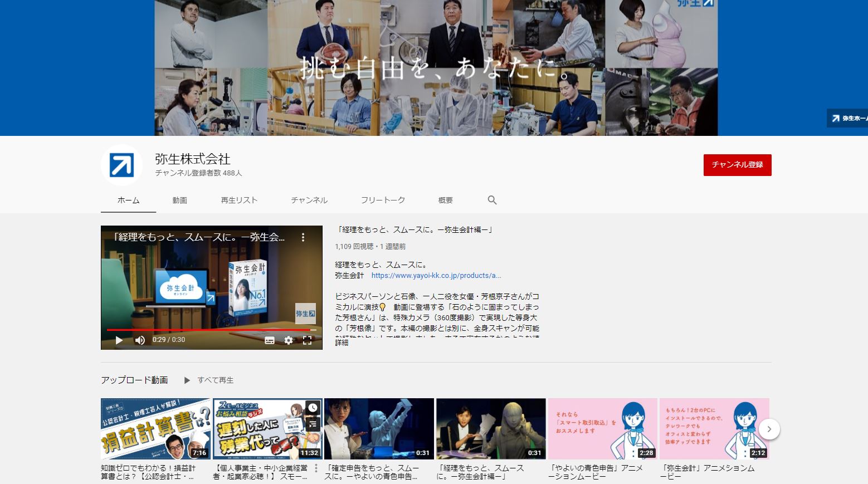Open the チャンネル tab
The image size is (868, 484).
point(309,200)
